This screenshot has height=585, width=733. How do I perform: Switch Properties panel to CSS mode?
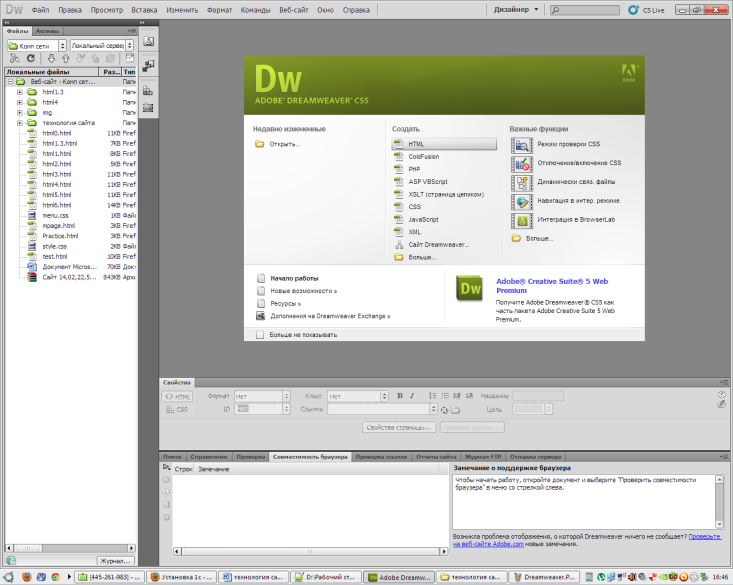point(177,410)
